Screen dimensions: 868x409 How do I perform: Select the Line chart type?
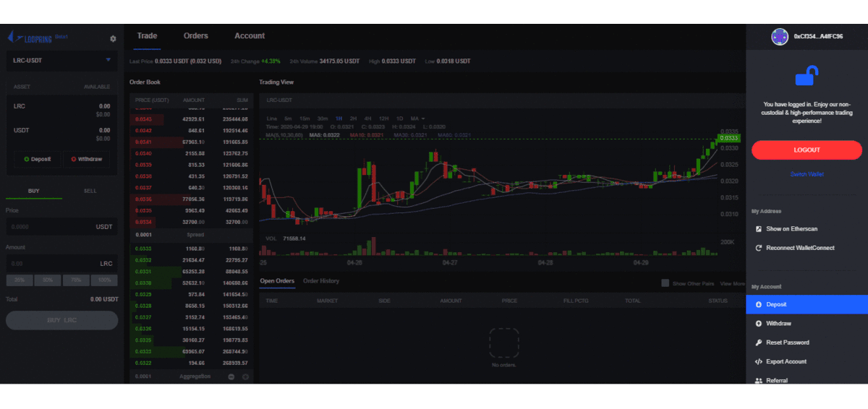coord(272,118)
